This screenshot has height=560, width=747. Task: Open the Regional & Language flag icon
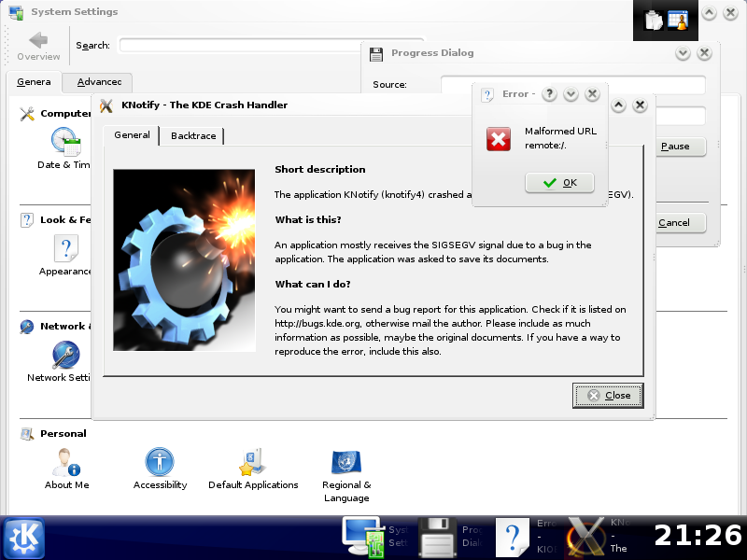click(346, 462)
